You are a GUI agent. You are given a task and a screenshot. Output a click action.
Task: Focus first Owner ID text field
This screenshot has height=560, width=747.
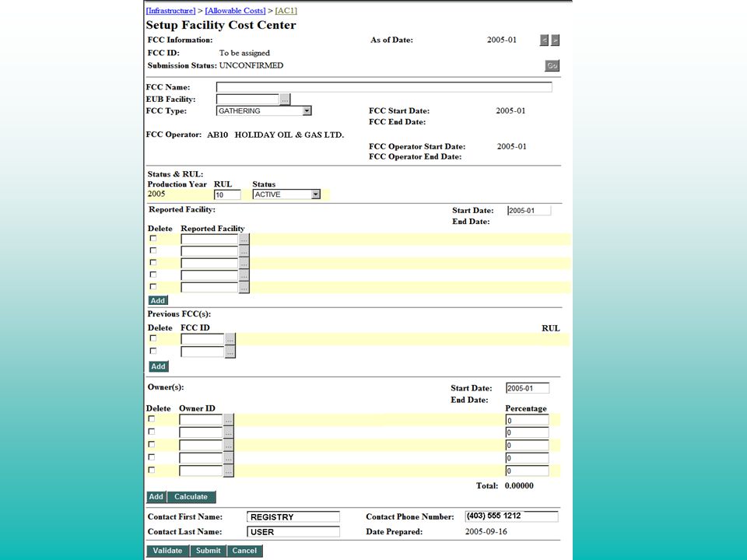click(201, 419)
